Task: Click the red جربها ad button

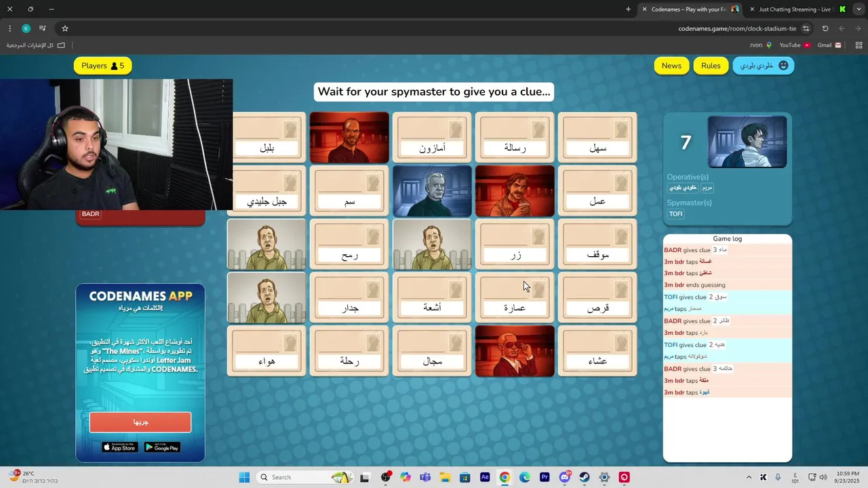Action: click(x=140, y=422)
